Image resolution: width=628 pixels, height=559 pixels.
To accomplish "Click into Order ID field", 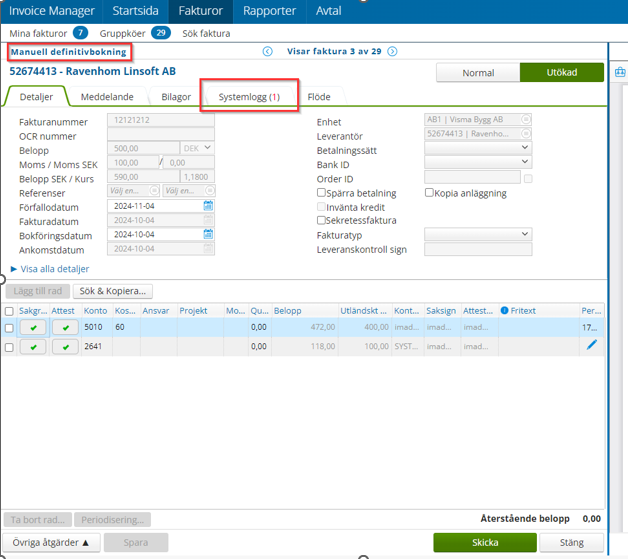I will [x=473, y=177].
